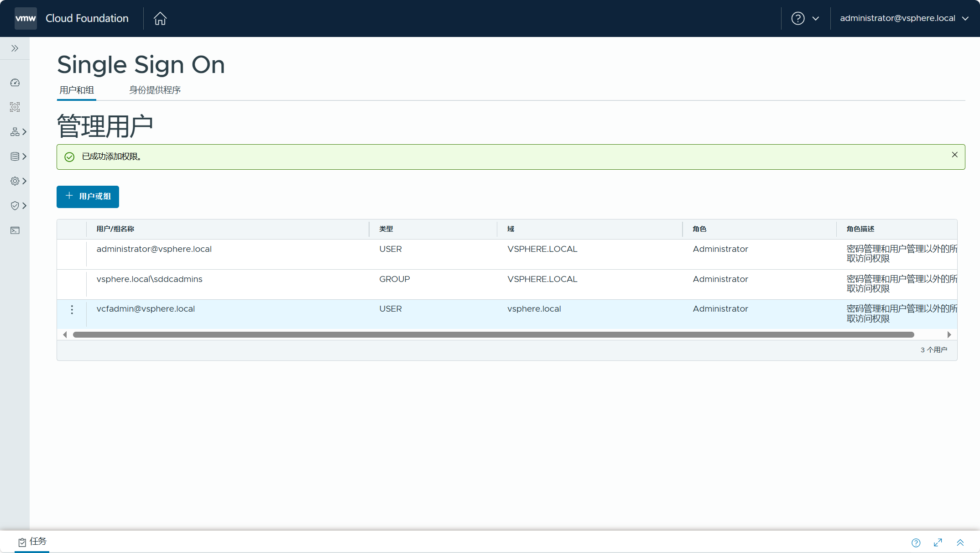Open administrator@vsphere.local user menu
980x553 pixels.
pos(904,18)
